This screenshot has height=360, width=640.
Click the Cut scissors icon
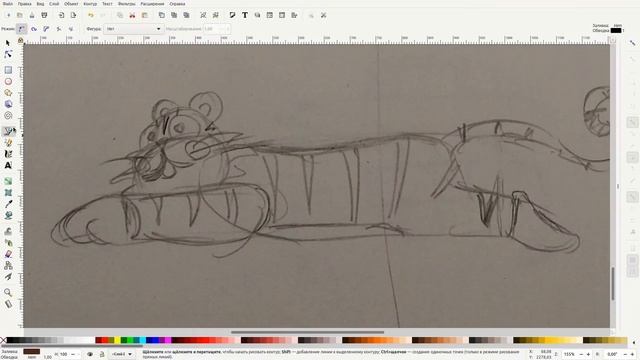132,15
